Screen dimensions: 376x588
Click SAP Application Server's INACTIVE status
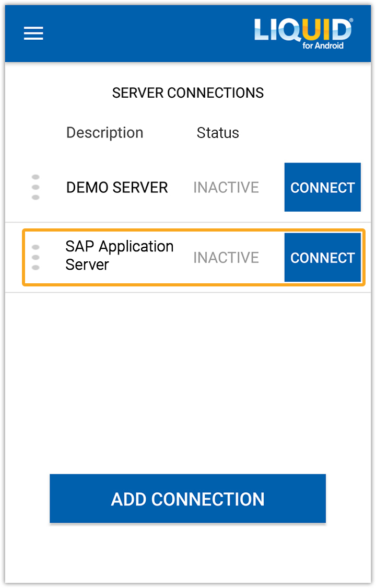pyautogui.click(x=226, y=258)
